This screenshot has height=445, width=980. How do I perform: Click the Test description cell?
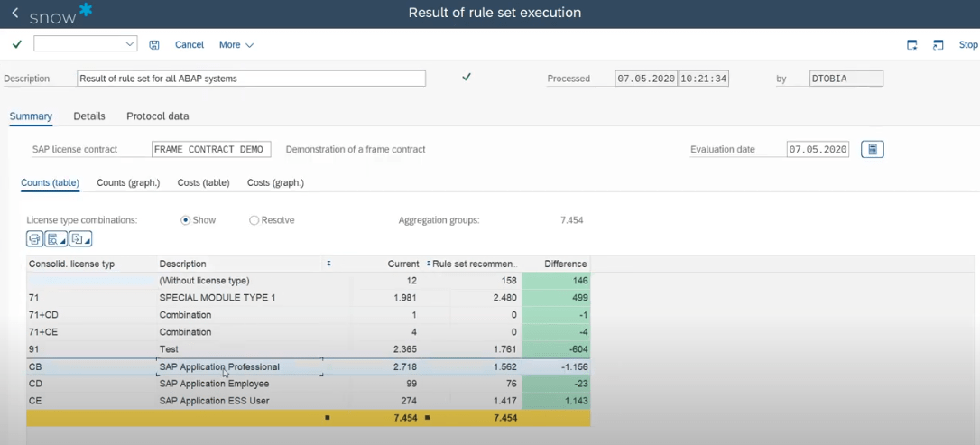[239, 349]
